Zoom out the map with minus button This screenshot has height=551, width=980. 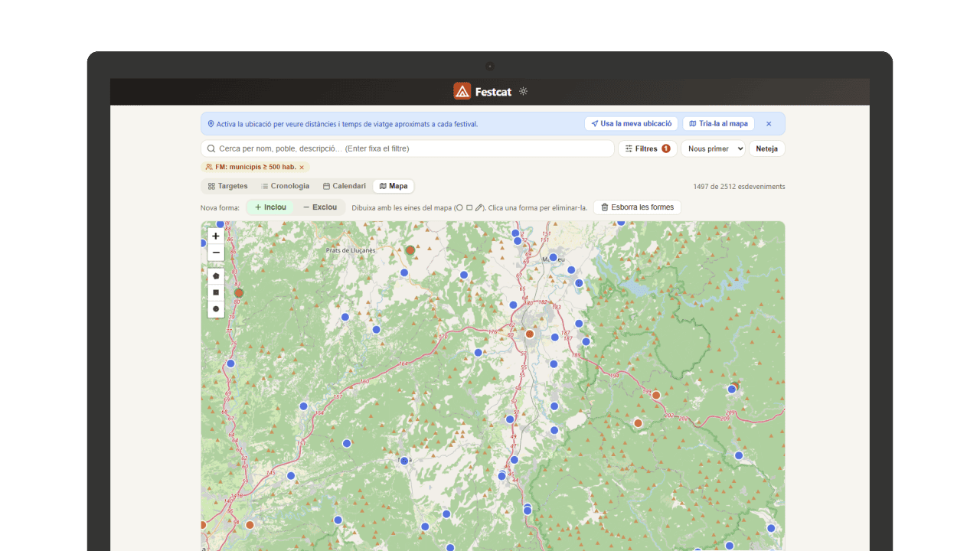[216, 253]
